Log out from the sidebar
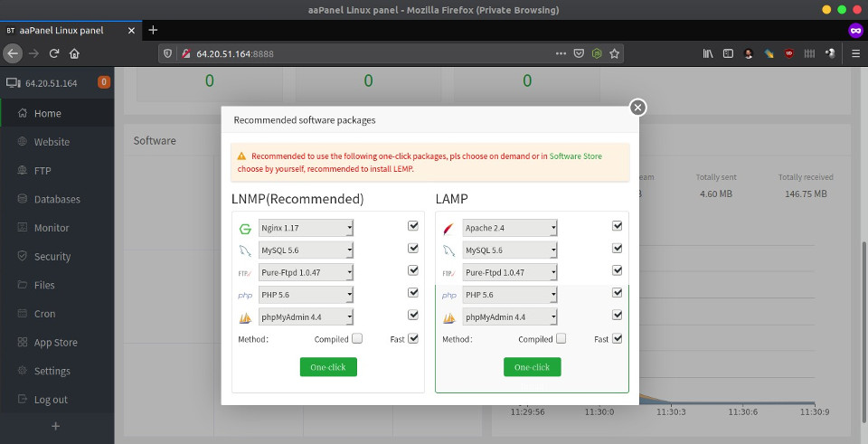This screenshot has height=444, width=868. tap(57, 400)
